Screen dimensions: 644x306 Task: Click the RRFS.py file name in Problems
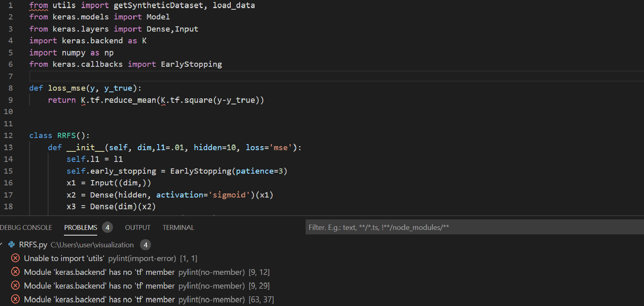pyautogui.click(x=33, y=244)
